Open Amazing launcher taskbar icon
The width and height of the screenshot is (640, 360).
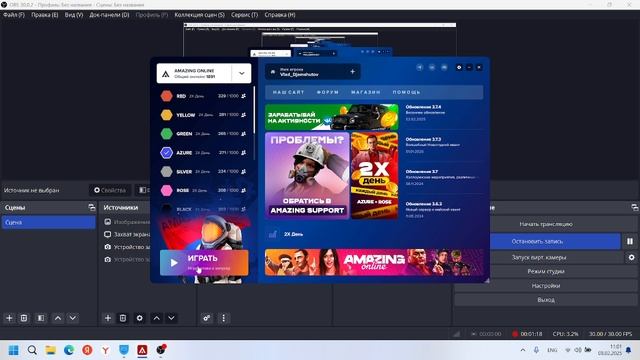142,350
